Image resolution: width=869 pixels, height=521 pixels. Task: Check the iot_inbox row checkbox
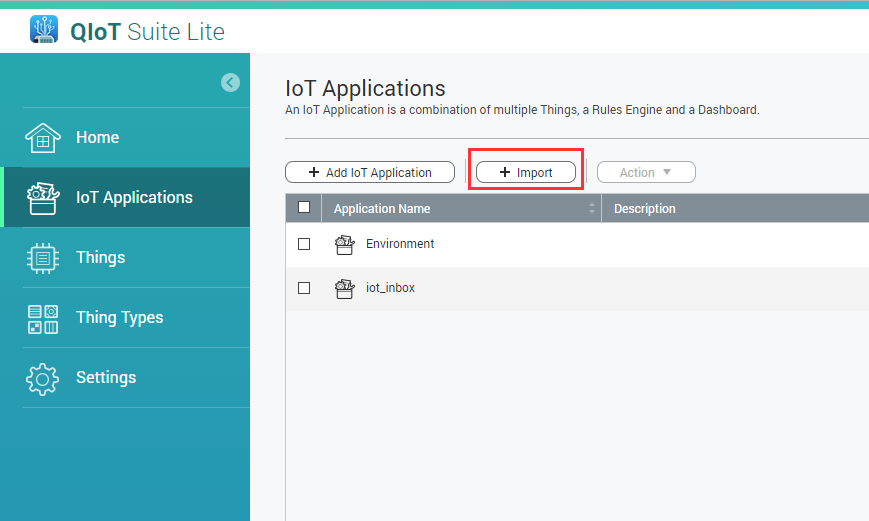pyautogui.click(x=304, y=288)
